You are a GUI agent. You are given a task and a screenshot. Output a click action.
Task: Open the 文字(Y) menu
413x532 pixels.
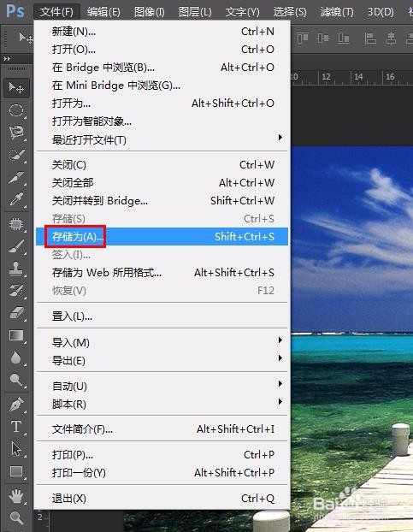[x=243, y=12]
